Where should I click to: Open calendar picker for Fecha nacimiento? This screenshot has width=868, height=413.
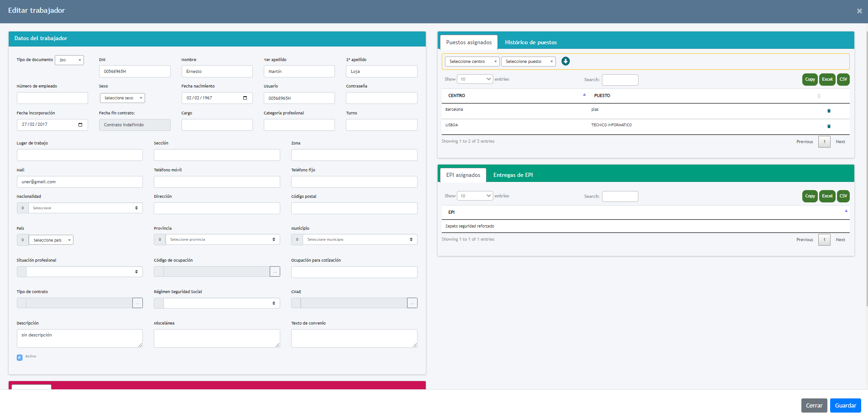pyautogui.click(x=245, y=98)
